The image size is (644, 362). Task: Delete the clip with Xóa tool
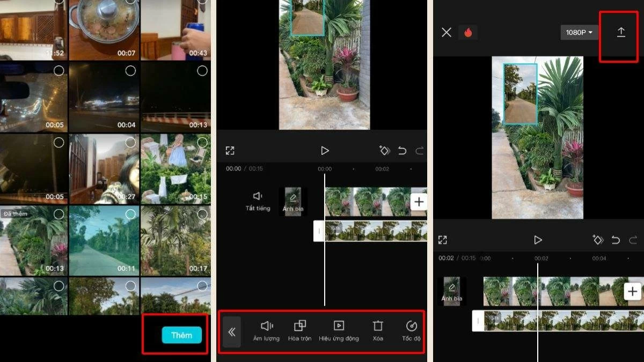(x=377, y=331)
